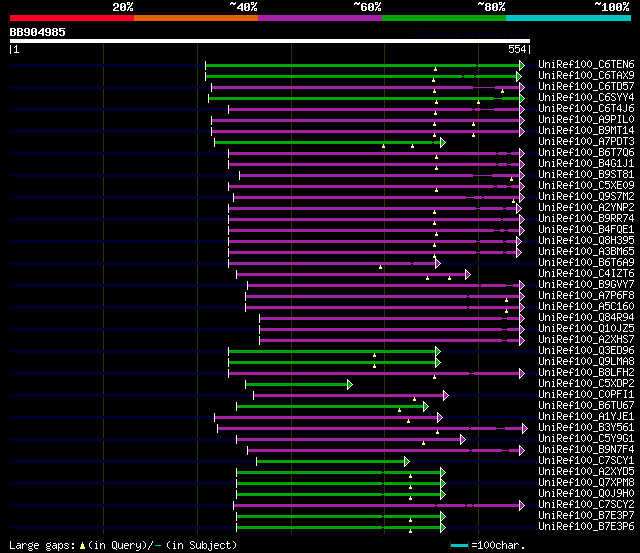Click the green end arrowhead of B6TU67 alignment
The image size is (640, 553).
point(426,406)
